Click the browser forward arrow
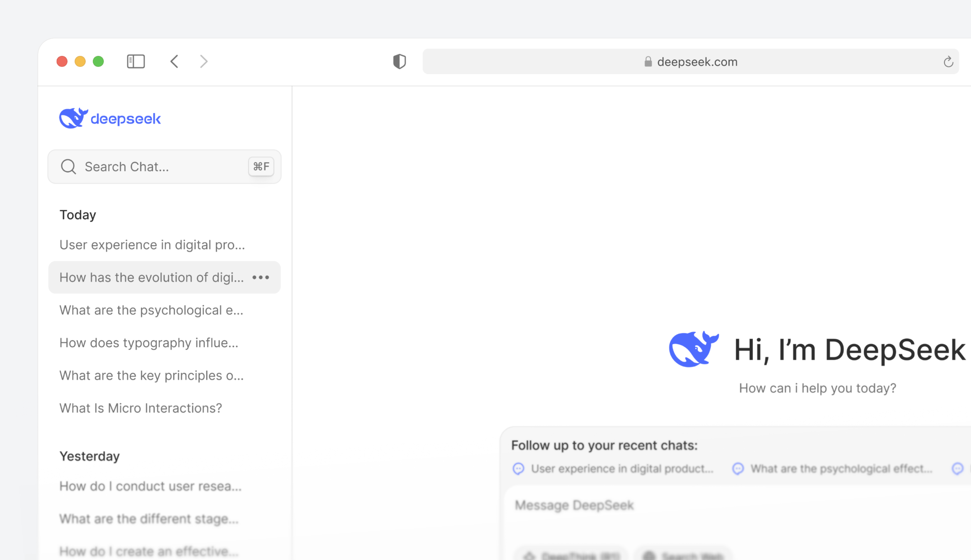 (204, 61)
